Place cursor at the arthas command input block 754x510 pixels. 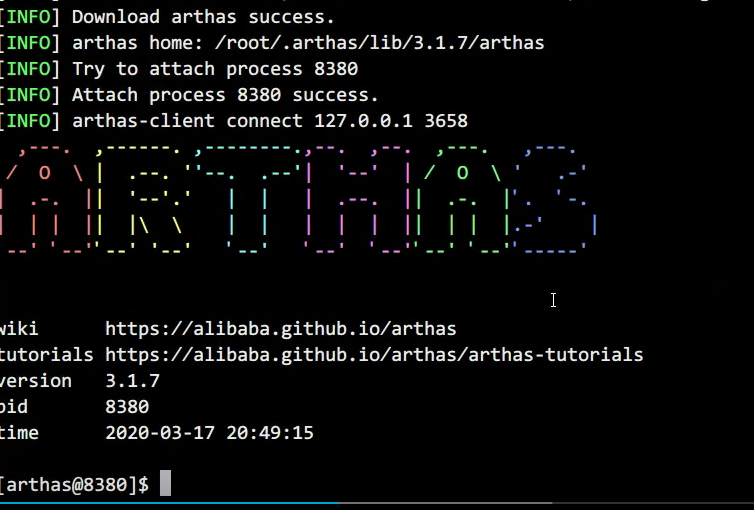pyautogui.click(x=165, y=483)
